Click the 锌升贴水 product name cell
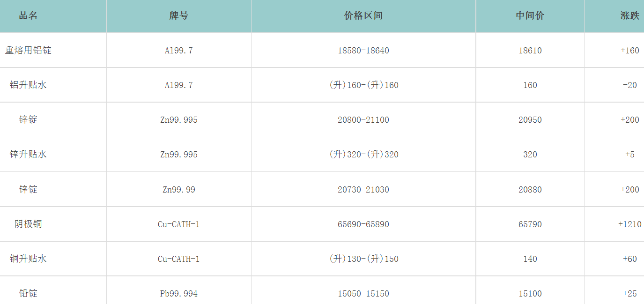 click(28, 155)
